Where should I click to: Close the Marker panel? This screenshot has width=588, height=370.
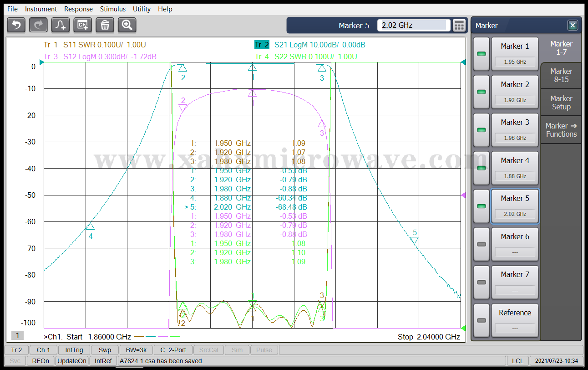(x=573, y=26)
